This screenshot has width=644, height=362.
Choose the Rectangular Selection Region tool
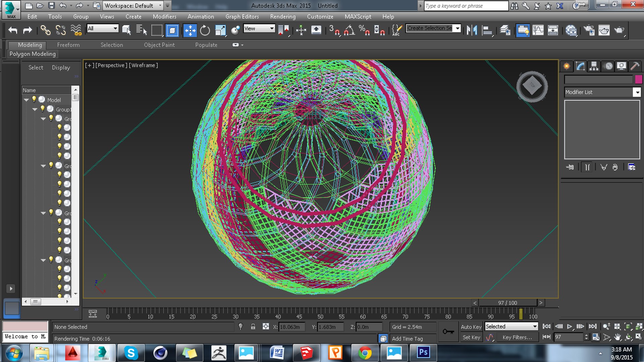(157, 30)
